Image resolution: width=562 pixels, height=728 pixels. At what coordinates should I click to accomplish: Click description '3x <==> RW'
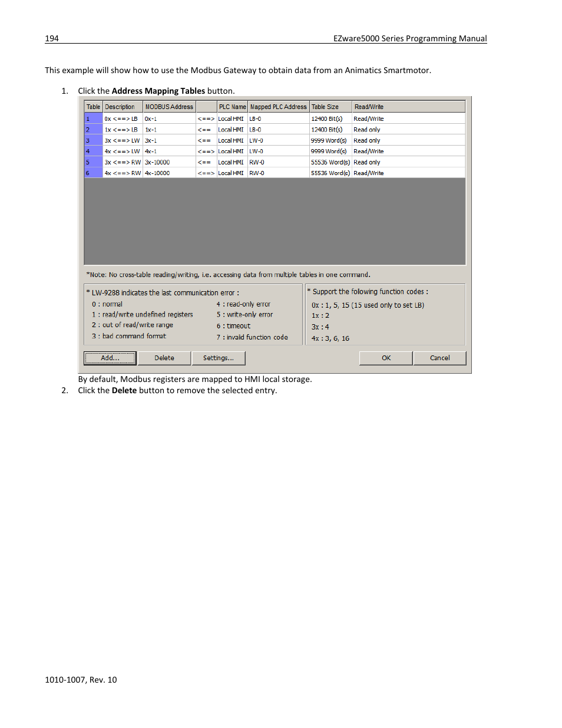click(123, 162)
